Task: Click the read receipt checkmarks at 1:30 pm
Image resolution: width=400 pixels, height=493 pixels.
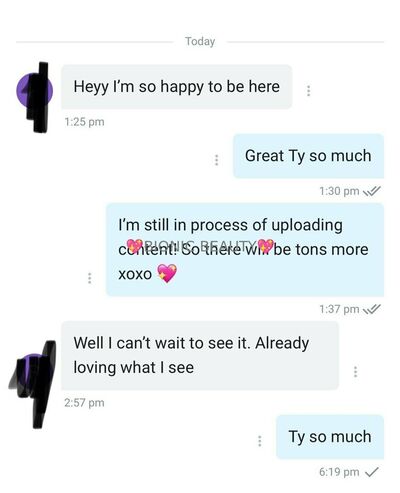Action: (372, 191)
